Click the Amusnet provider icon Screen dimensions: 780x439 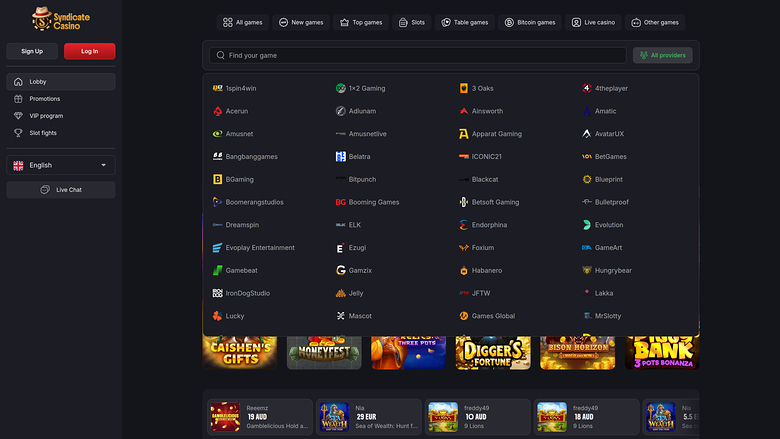[217, 134]
